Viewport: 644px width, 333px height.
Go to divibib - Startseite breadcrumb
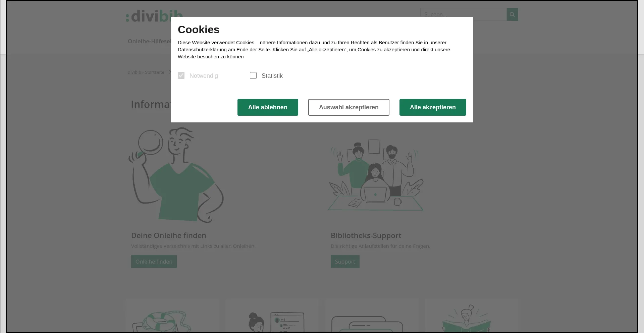click(146, 72)
